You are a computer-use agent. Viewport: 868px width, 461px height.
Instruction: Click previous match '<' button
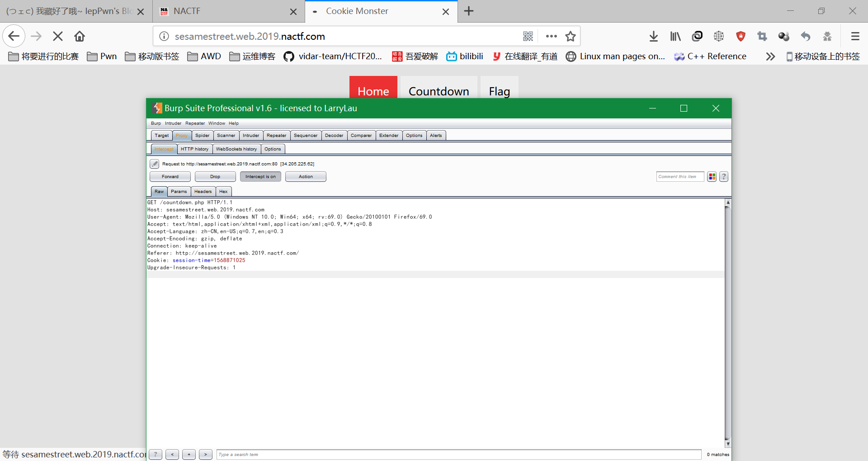click(x=172, y=455)
